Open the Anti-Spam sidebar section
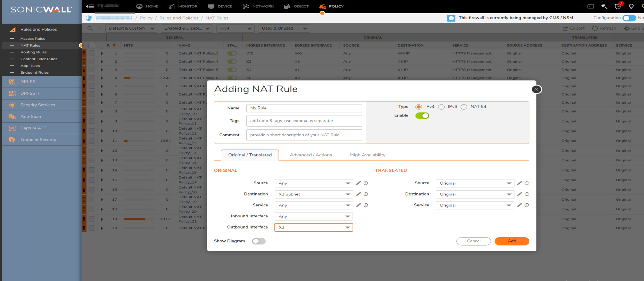The image size is (644, 281). [41, 117]
